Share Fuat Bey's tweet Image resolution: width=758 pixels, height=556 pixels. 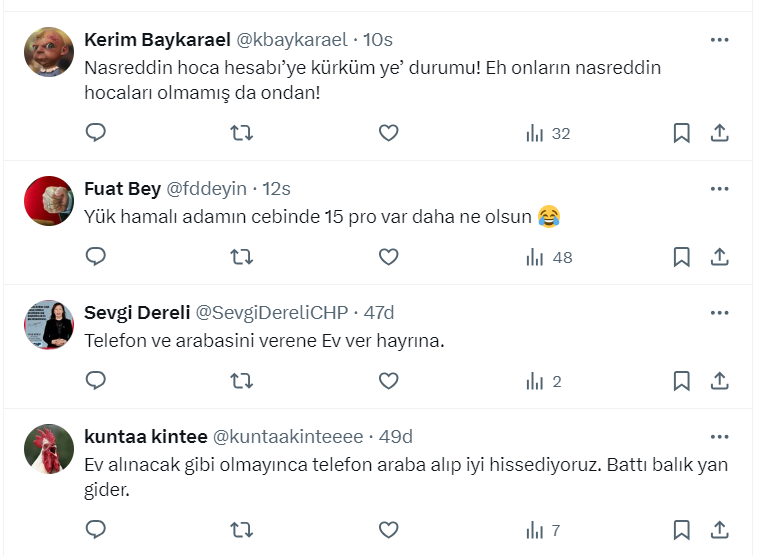click(719, 257)
